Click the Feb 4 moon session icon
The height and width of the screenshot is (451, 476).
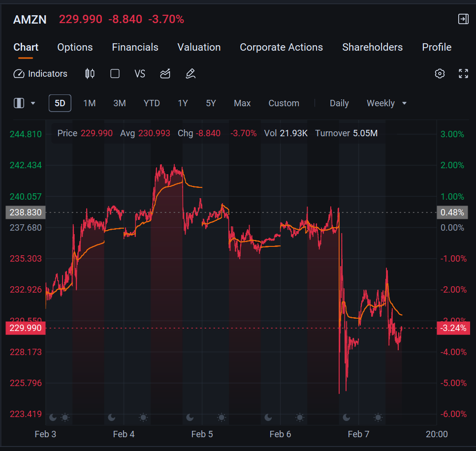[x=112, y=418]
